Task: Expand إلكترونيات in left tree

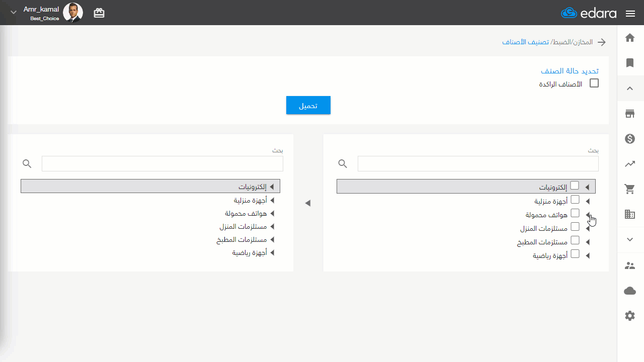Action: [x=272, y=187]
